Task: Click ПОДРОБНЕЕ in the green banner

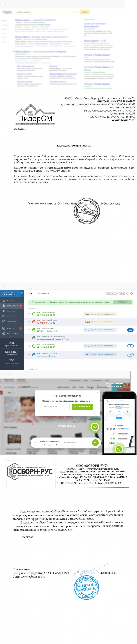Action: tap(123, 302)
